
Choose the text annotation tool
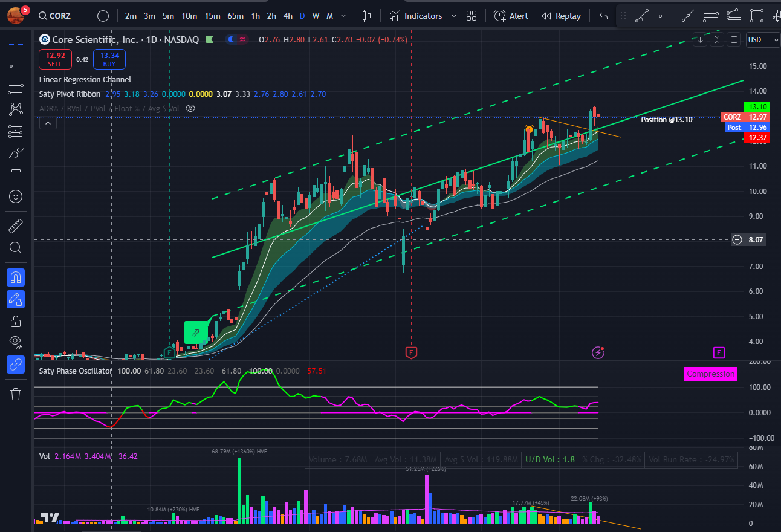(x=15, y=175)
